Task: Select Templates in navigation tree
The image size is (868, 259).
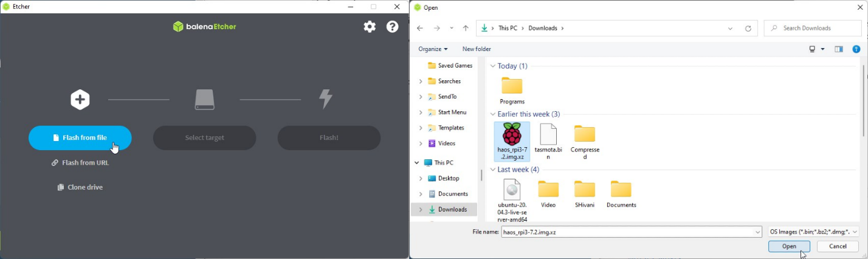Action: coord(446,128)
